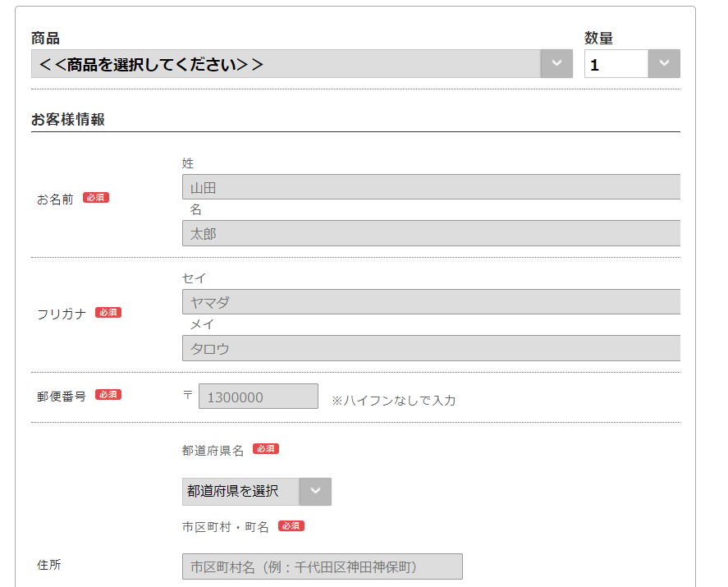This screenshot has height=587, width=728.
Task: Open the 都道府県を選択 prefecture dropdown
Action: 242,492
